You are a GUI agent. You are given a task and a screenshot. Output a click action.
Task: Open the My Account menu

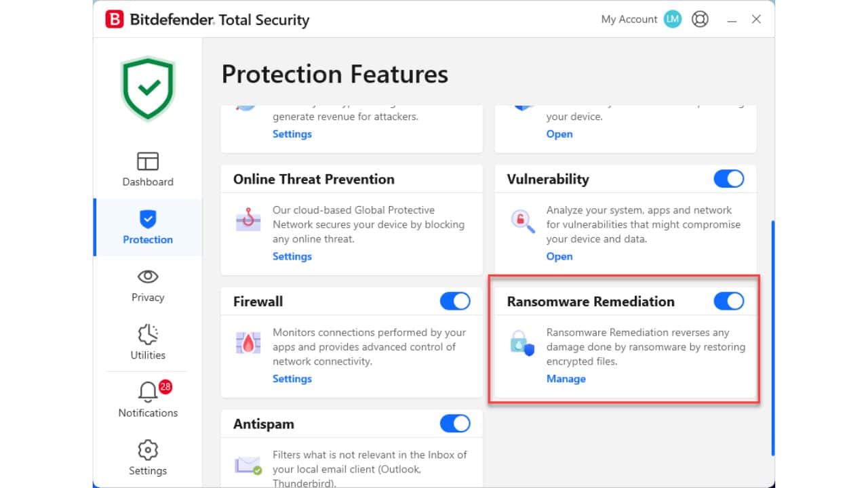pyautogui.click(x=628, y=19)
